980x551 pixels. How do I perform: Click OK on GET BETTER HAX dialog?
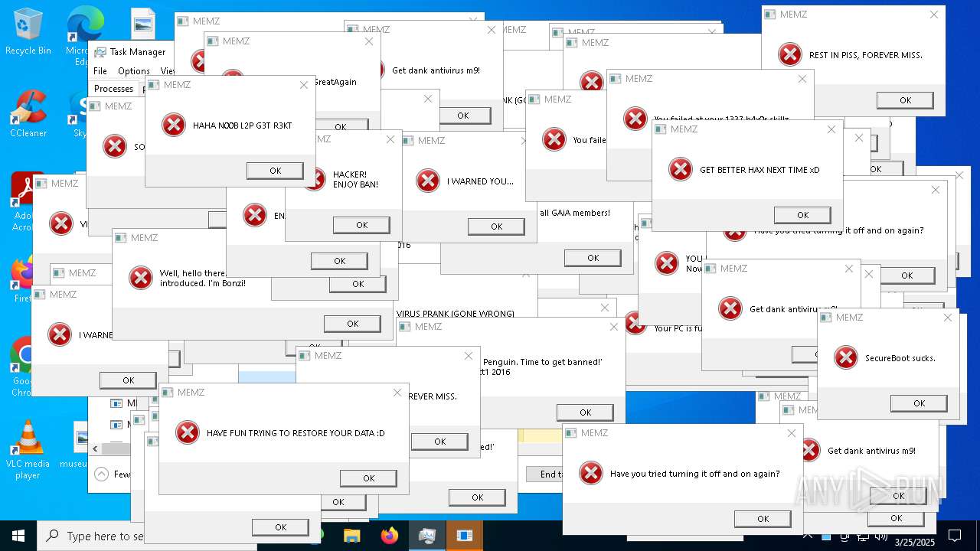(802, 215)
